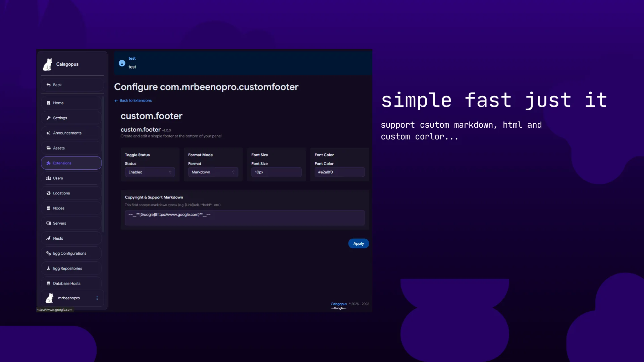Click the Back arrow icon in sidebar
The image size is (644, 362).
pyautogui.click(x=49, y=85)
